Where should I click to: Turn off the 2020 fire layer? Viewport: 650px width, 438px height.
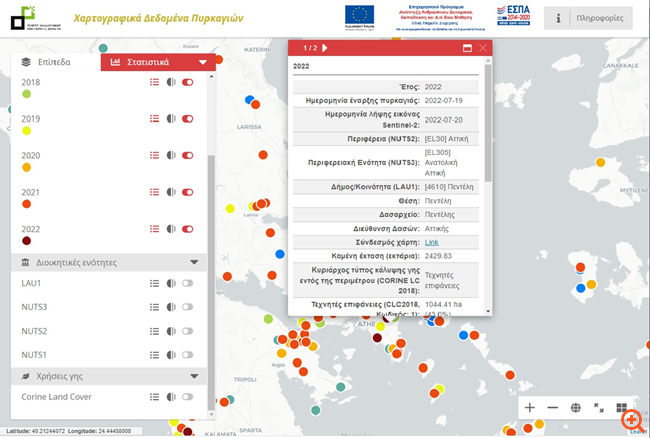click(x=187, y=155)
